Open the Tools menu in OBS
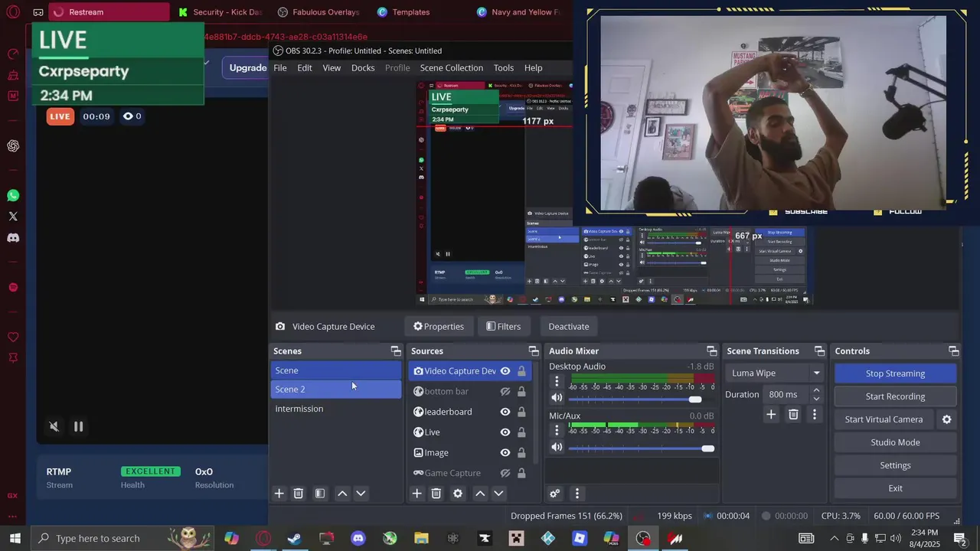Image resolution: width=980 pixels, height=551 pixels. click(x=504, y=68)
